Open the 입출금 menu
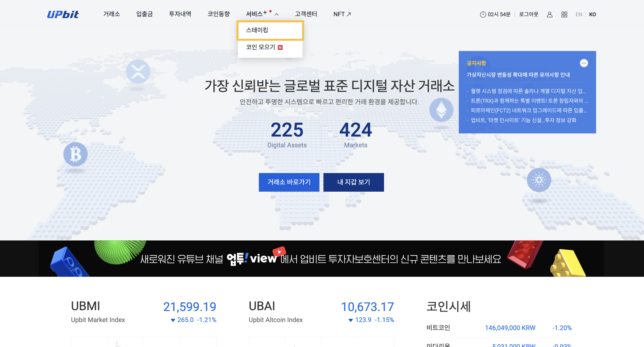The width and height of the screenshot is (644, 347). [144, 14]
